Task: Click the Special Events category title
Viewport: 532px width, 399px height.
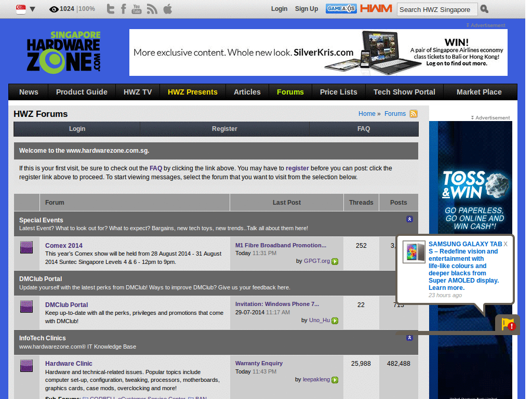Action: click(41, 220)
